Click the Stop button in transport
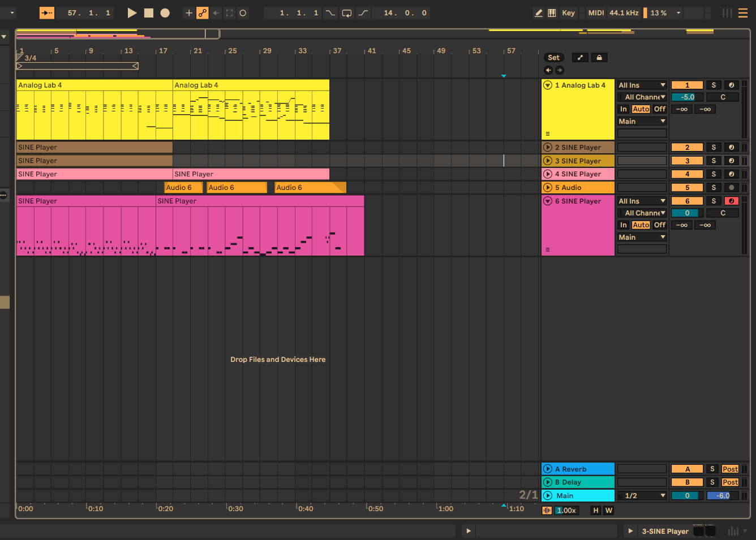The image size is (756, 540). pos(148,12)
